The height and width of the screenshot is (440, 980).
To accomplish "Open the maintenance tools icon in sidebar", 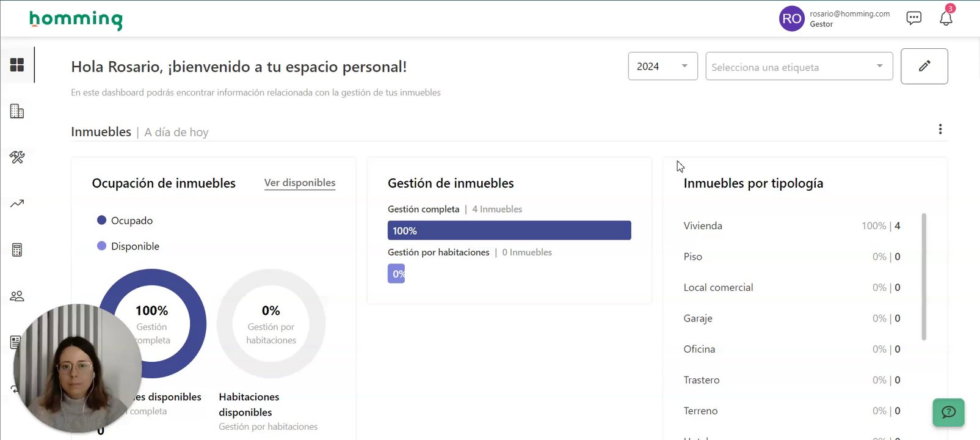I will click(x=17, y=158).
